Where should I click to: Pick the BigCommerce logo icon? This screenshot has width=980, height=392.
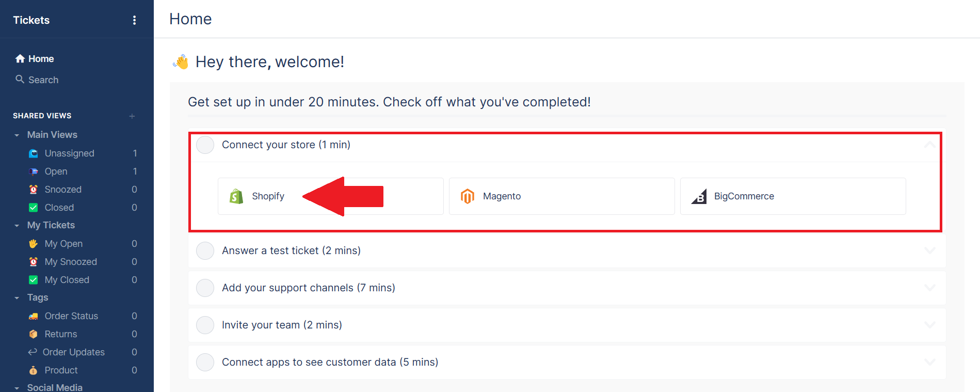click(x=699, y=196)
